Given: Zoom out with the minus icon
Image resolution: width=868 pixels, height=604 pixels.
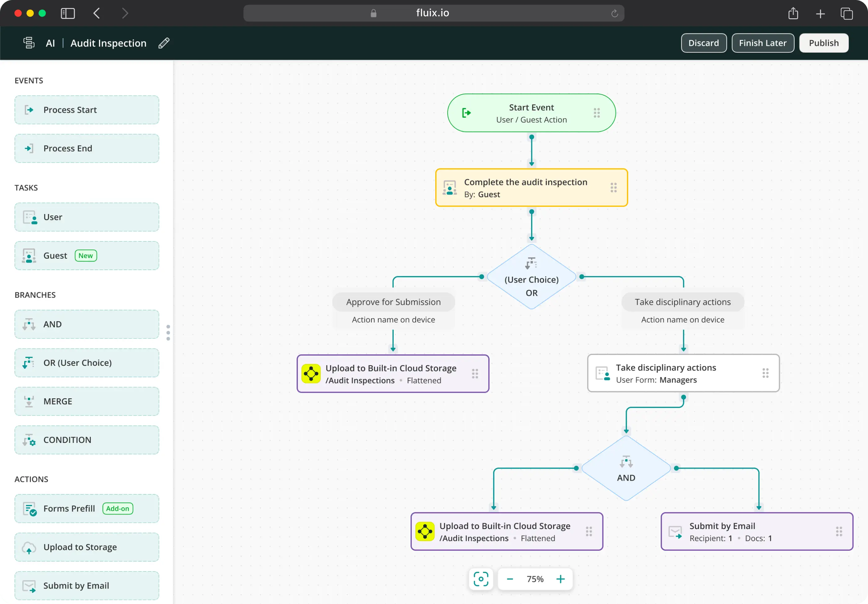Looking at the screenshot, I should [x=510, y=579].
